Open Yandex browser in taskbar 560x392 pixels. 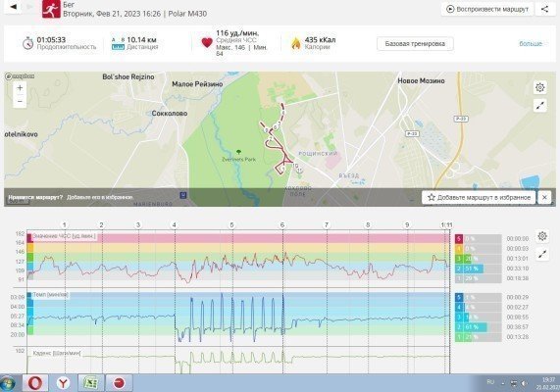(x=63, y=383)
